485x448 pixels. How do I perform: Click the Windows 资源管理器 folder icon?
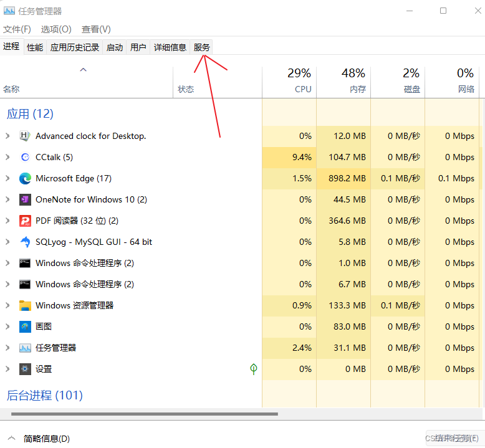(25, 305)
